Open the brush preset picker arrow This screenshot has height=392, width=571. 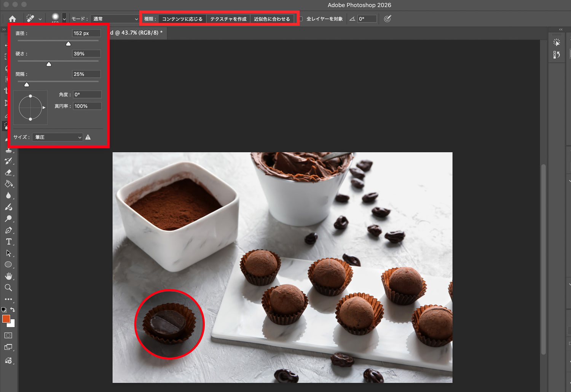pyautogui.click(x=64, y=19)
